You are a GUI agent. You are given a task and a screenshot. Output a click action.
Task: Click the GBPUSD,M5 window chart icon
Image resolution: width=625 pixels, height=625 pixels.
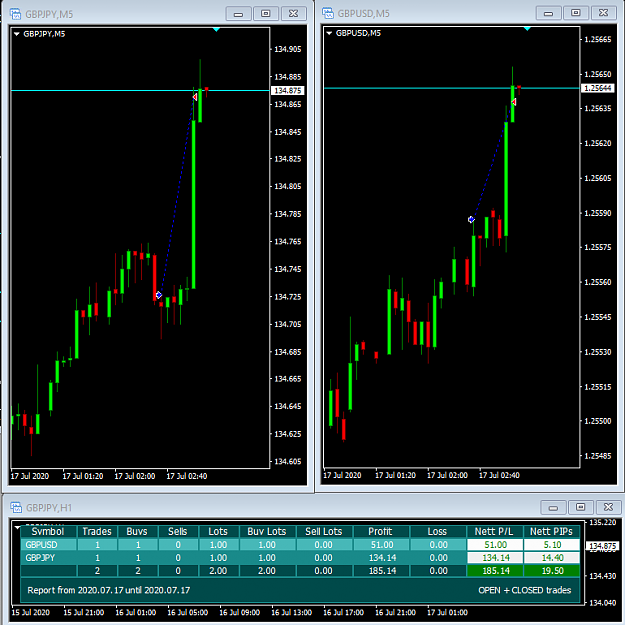click(x=328, y=13)
